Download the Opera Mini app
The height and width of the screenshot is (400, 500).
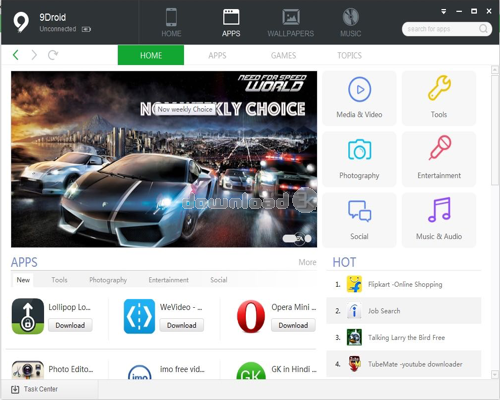tap(293, 325)
